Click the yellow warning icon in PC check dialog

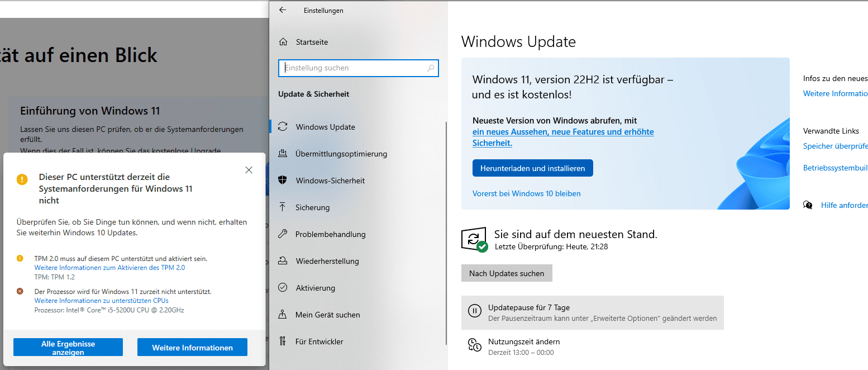22,179
